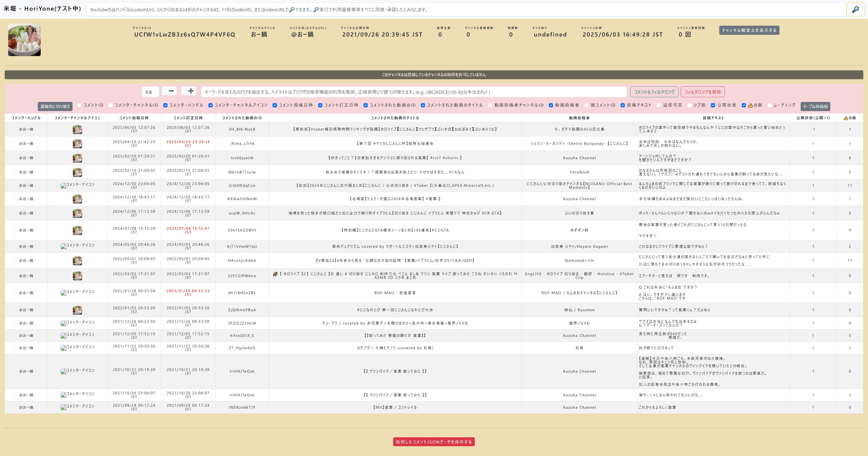Click the 通報用に切り替え button

[55, 106]
